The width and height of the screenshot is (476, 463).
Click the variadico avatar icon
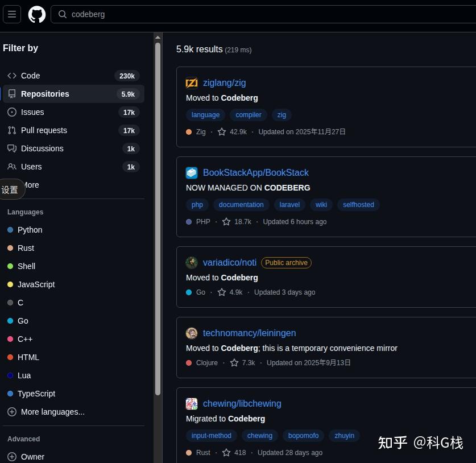tap(192, 263)
